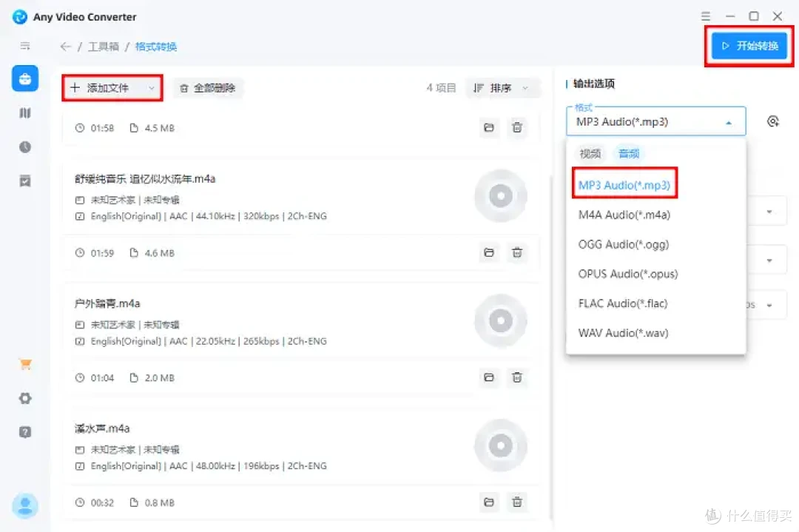Open the third option dropdown ending in ps
Image resolution: width=799 pixels, height=532 pixels.
click(769, 306)
